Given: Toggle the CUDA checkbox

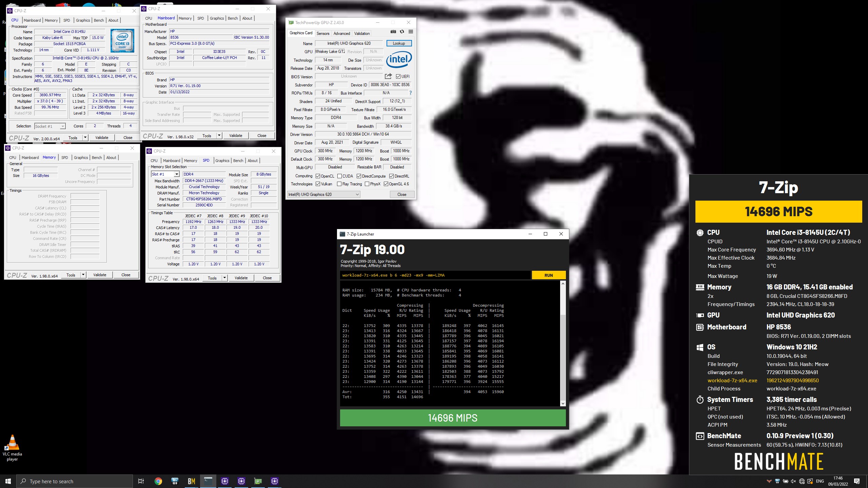Looking at the screenshot, I should pyautogui.click(x=339, y=176).
